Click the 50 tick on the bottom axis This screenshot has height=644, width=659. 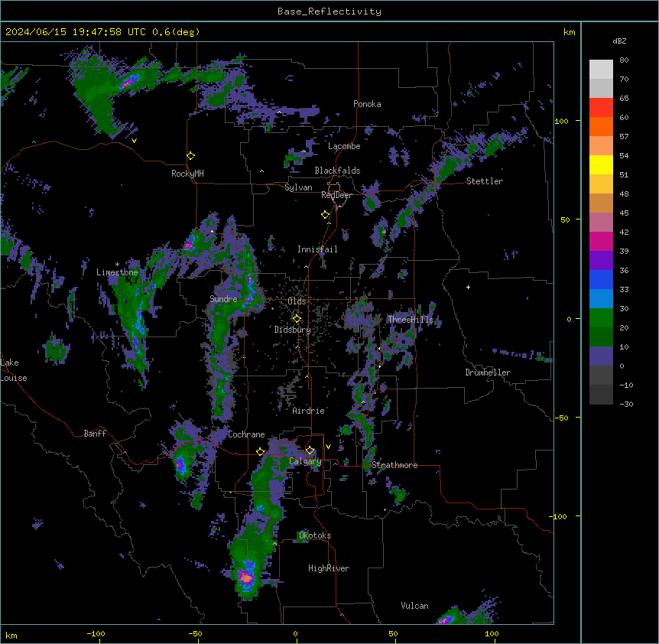(393, 633)
